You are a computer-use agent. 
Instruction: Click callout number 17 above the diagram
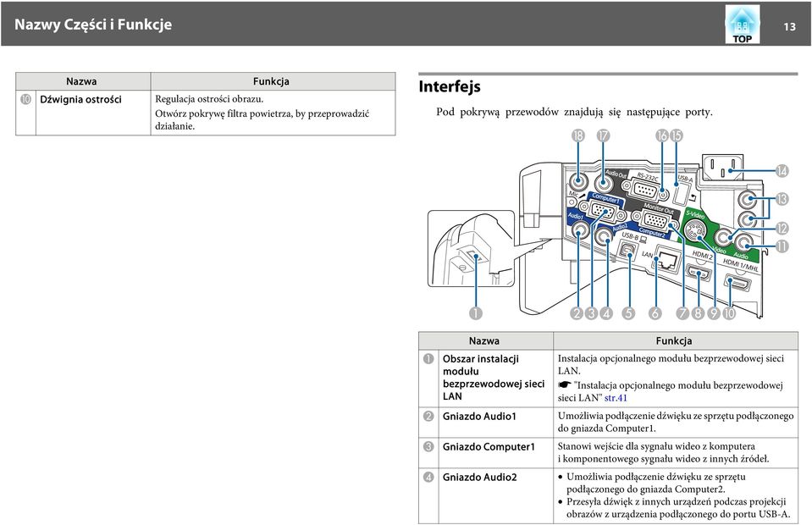(603, 135)
